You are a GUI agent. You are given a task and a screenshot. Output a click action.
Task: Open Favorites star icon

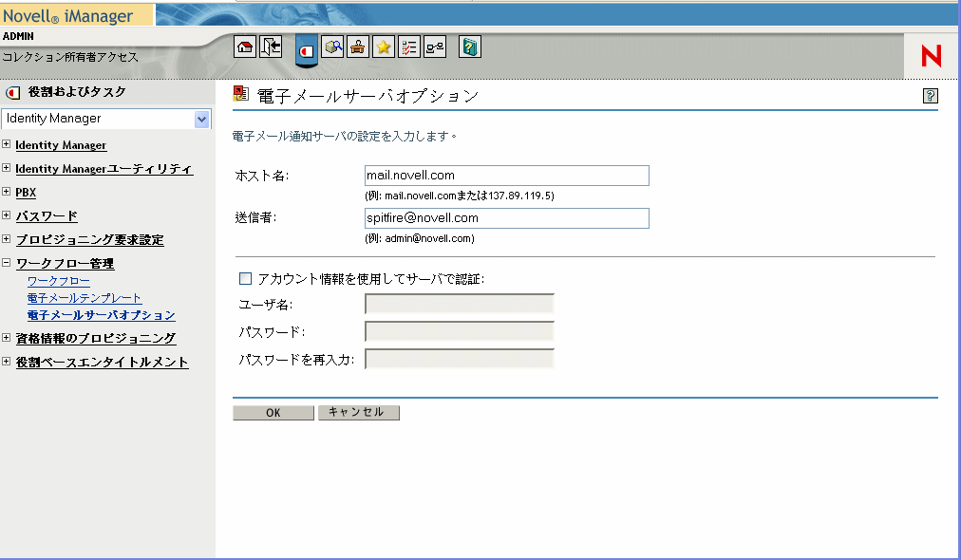384,47
